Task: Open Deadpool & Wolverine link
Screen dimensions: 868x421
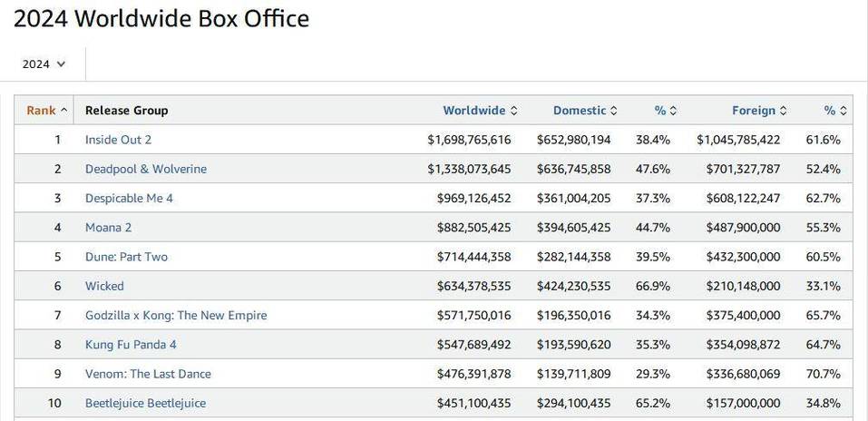Action: point(146,169)
